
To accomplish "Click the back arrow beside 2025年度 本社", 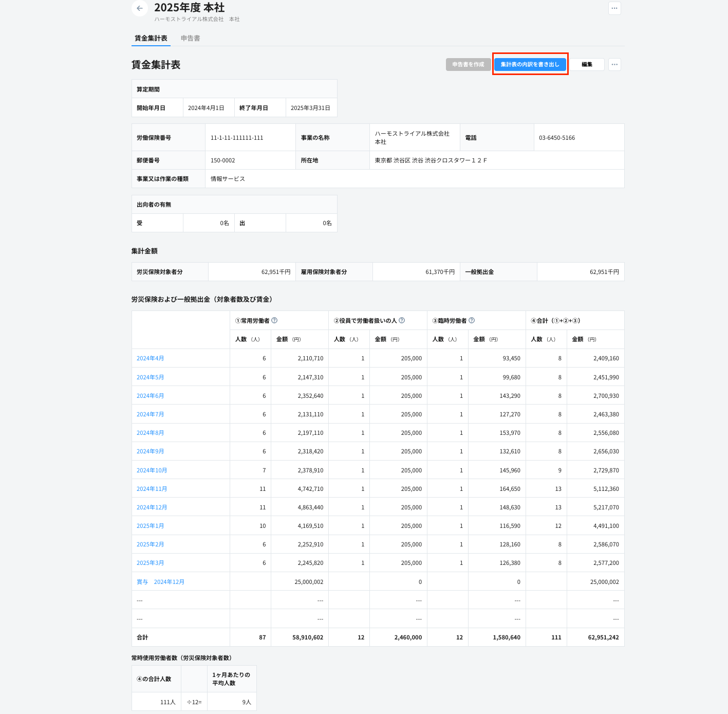I will point(140,8).
